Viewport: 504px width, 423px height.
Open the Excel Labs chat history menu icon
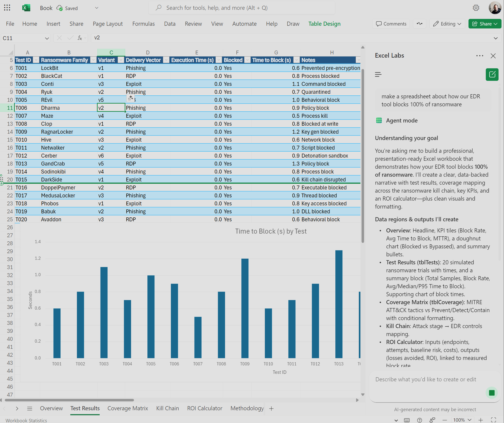point(378,74)
